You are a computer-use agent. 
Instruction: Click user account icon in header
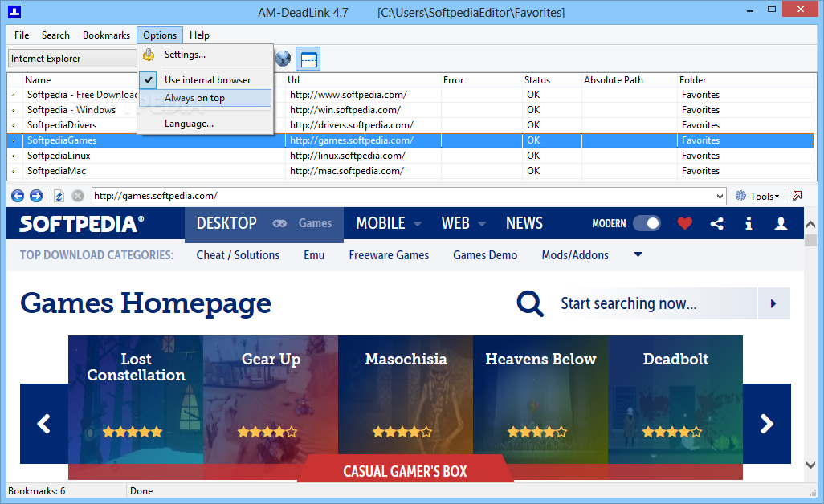point(781,224)
